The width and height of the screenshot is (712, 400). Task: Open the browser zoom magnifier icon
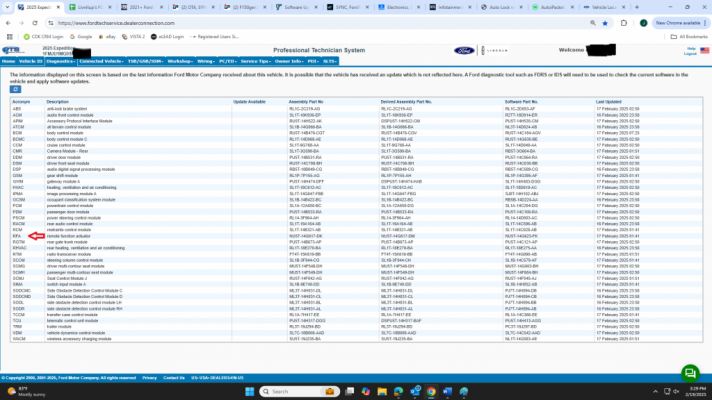(593, 23)
